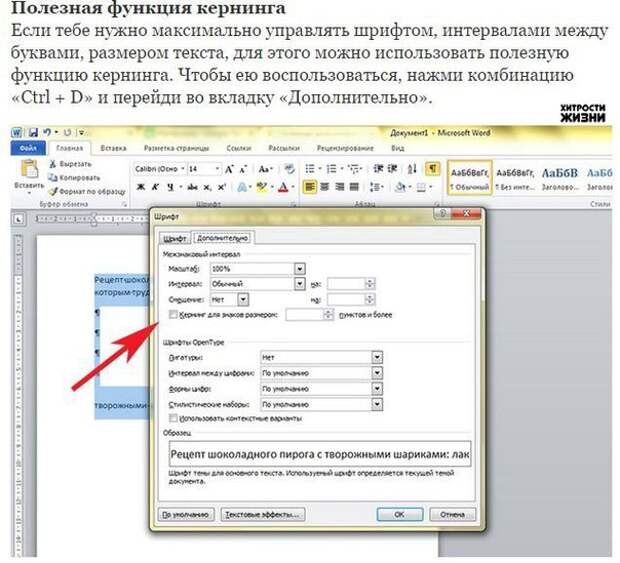Screen dimensions: 620x563
Task: Enable kerning for characters checkbox
Action: point(173,314)
